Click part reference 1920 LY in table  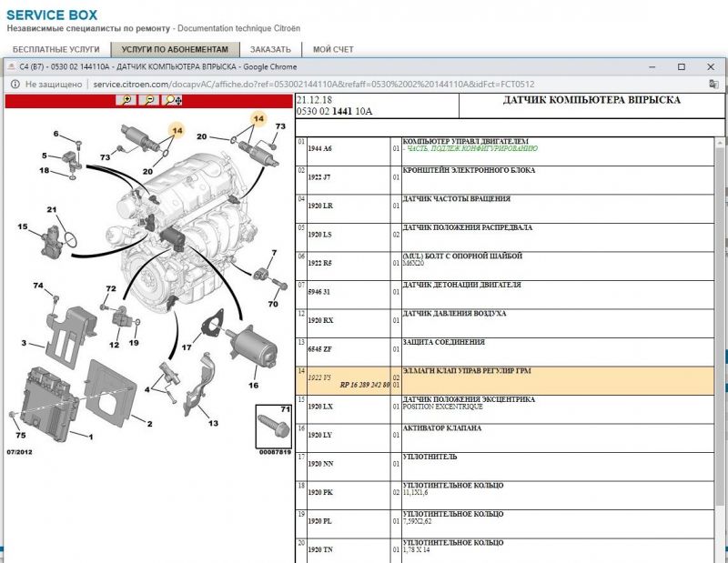(x=320, y=435)
